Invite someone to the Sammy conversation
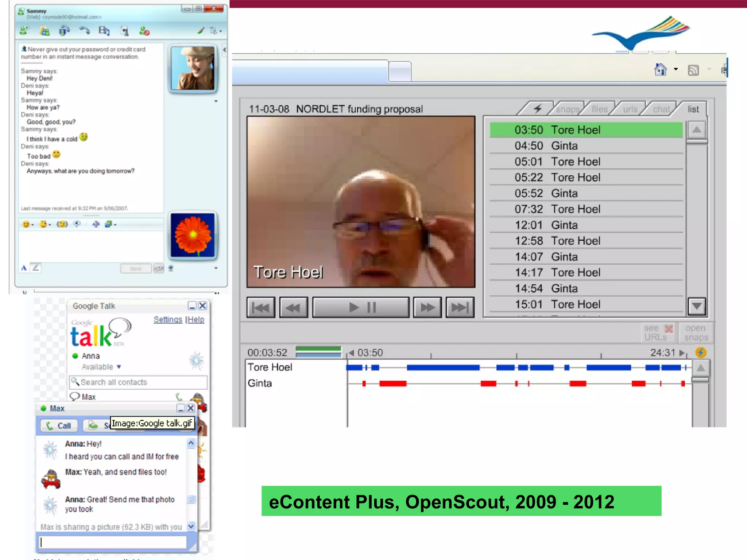747x560 pixels. [25, 31]
